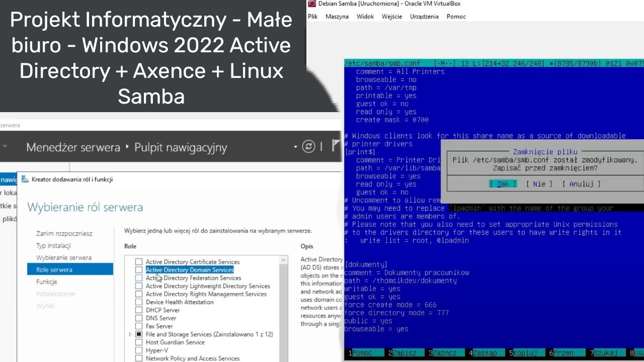The width and height of the screenshot is (644, 362).
Task: Open the Server Manager notifications flag
Action: point(336,146)
